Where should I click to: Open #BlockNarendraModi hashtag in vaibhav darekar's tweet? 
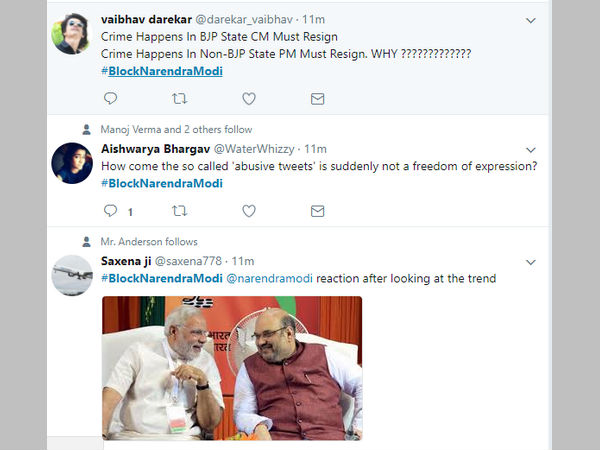pyautogui.click(x=161, y=71)
